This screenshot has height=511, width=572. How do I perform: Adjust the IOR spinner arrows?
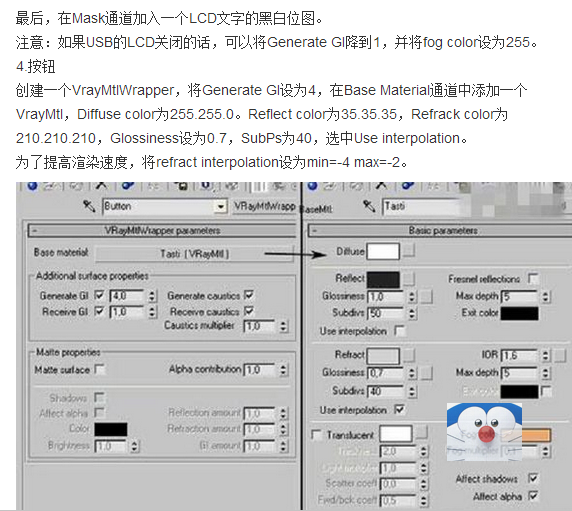coord(545,356)
